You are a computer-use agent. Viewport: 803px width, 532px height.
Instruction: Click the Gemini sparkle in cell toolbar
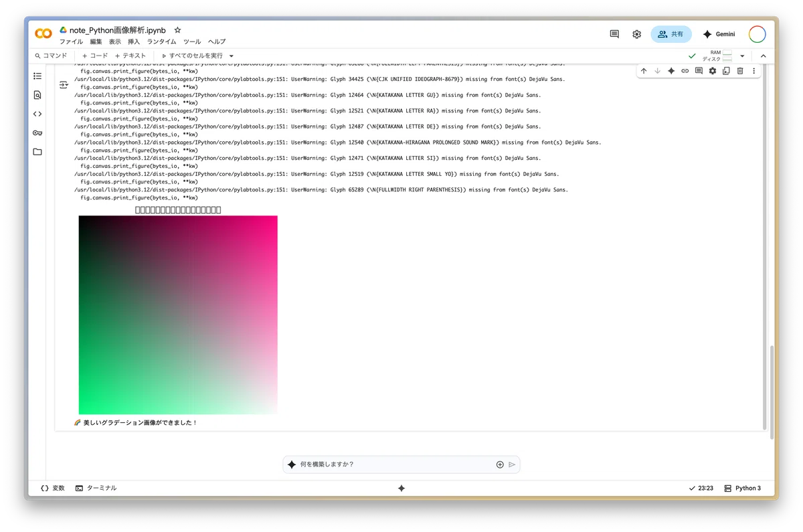click(671, 71)
